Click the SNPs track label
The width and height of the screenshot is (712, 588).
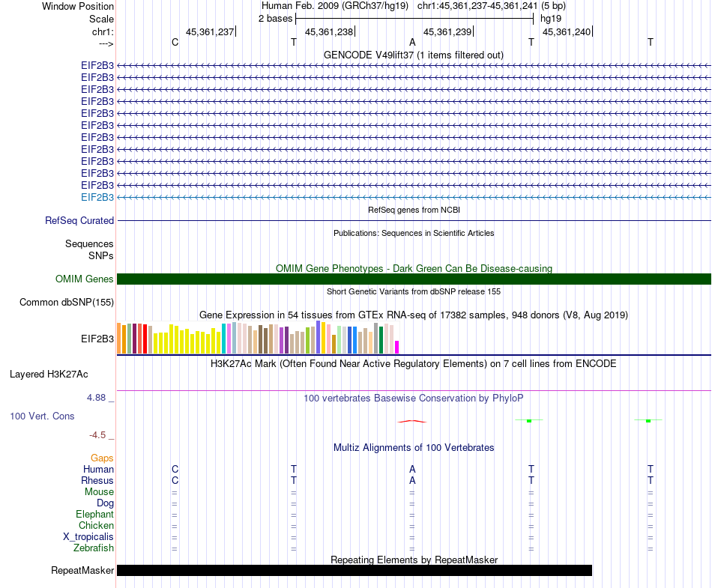pyautogui.click(x=101, y=255)
